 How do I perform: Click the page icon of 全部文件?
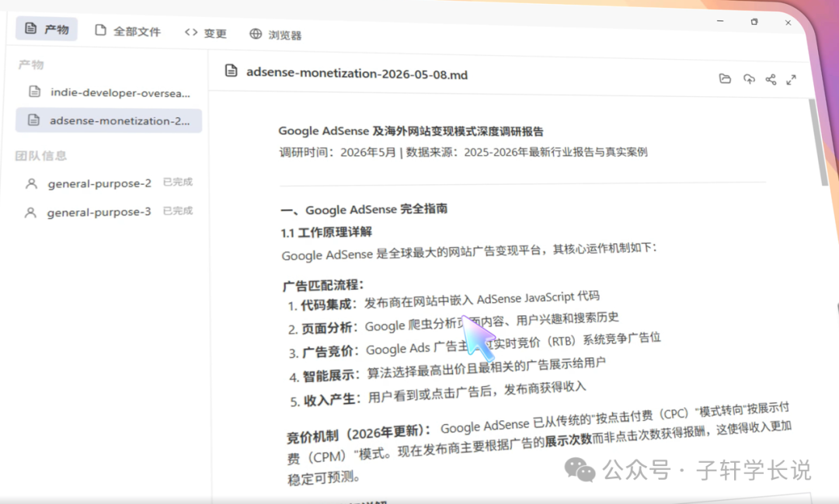click(100, 30)
